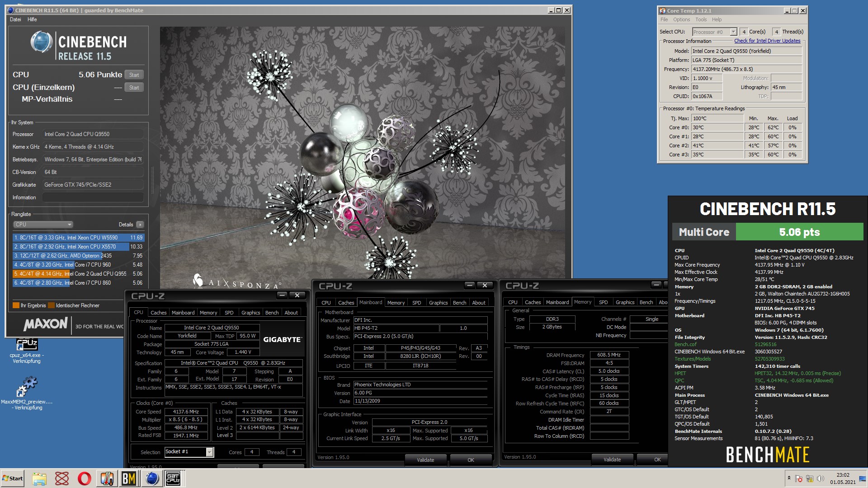Switch to Memory tab in middle CPU-Z
The width and height of the screenshot is (868, 488).
coord(396,303)
